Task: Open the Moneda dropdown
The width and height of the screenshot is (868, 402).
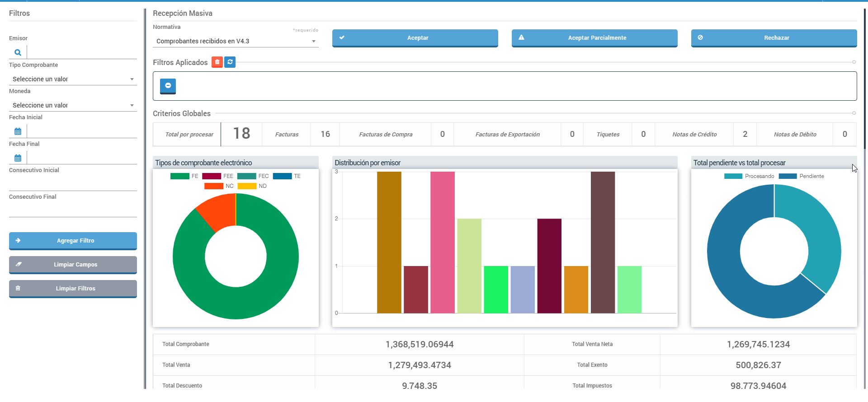Action: pos(72,105)
